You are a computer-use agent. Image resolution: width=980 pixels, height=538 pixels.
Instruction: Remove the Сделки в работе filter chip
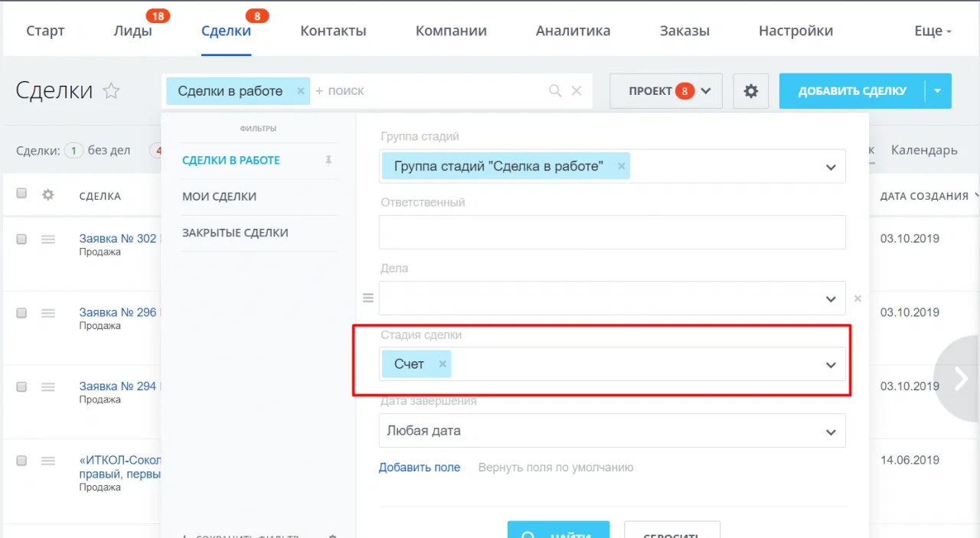point(299,90)
